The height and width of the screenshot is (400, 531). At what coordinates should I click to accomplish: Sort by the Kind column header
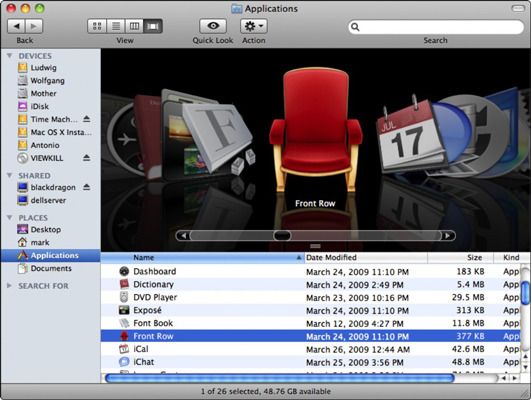coord(511,257)
